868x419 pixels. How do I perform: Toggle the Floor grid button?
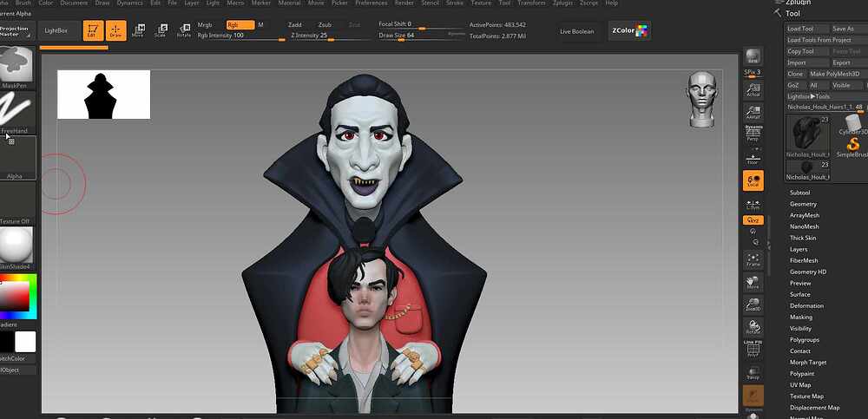[x=753, y=158]
